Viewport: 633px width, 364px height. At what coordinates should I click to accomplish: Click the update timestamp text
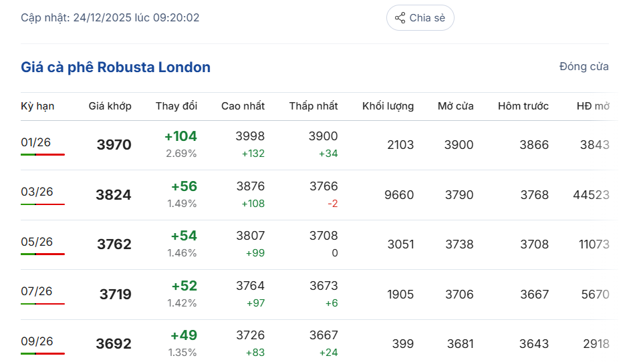pyautogui.click(x=110, y=17)
